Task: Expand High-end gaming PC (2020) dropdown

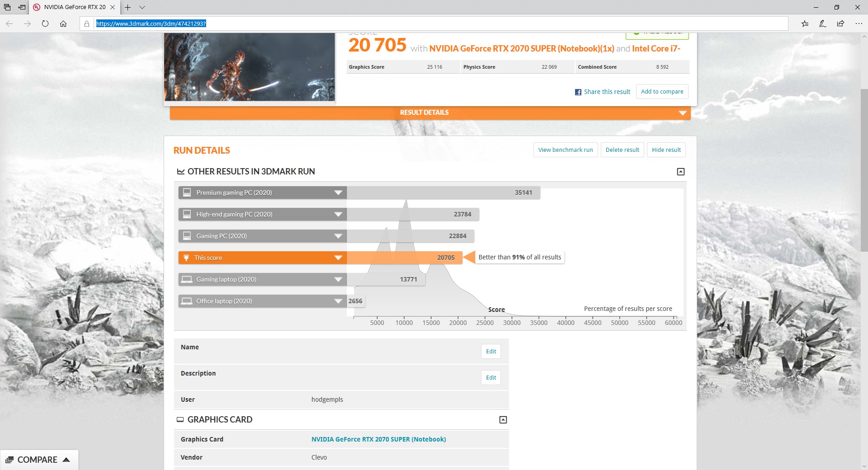Action: coord(338,214)
